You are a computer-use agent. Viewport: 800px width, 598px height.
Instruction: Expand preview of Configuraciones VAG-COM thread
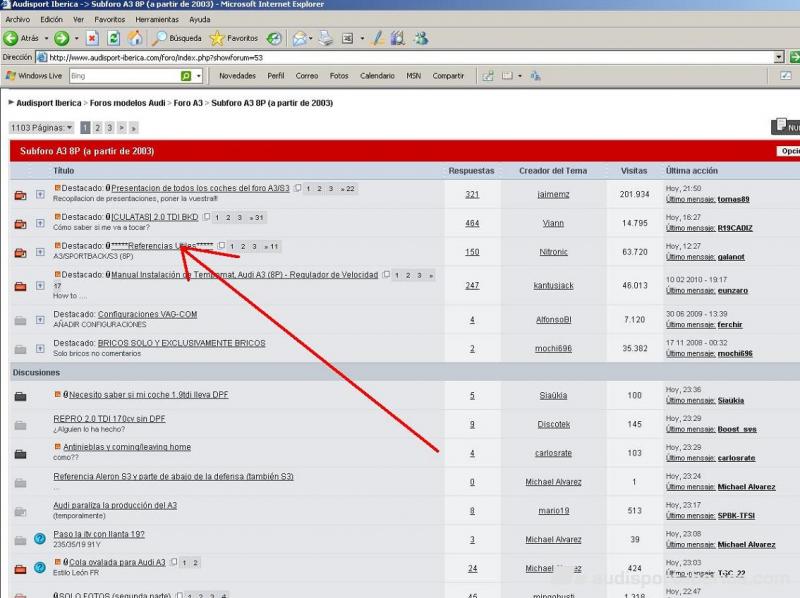(40, 319)
